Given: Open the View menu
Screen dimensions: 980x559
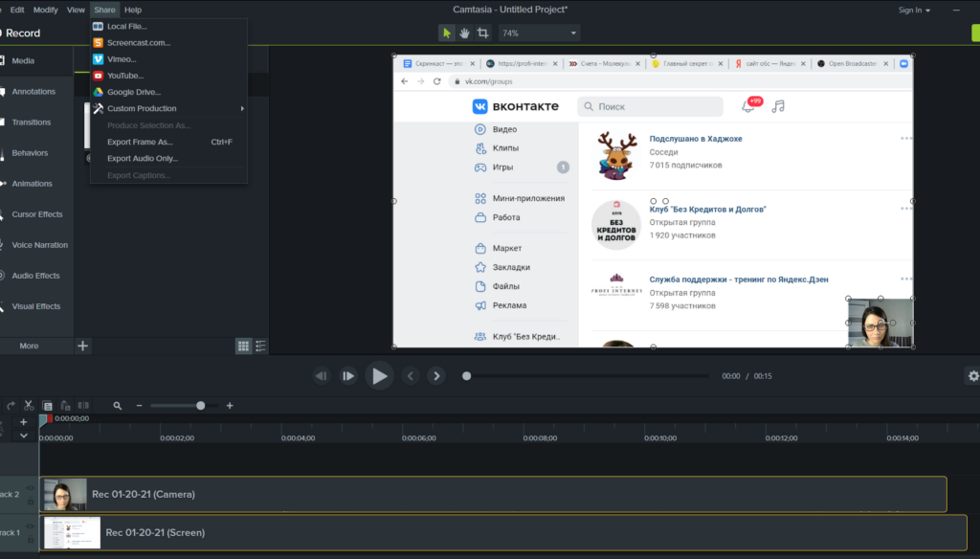Looking at the screenshot, I should coord(76,10).
